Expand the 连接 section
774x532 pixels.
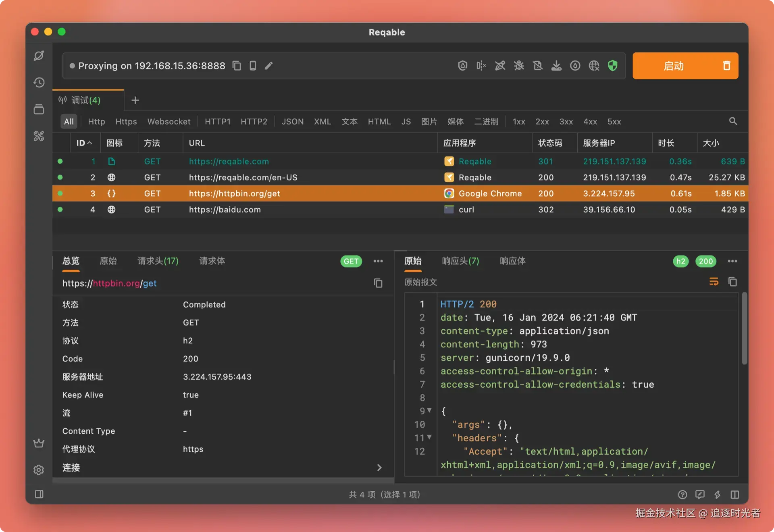[379, 468]
